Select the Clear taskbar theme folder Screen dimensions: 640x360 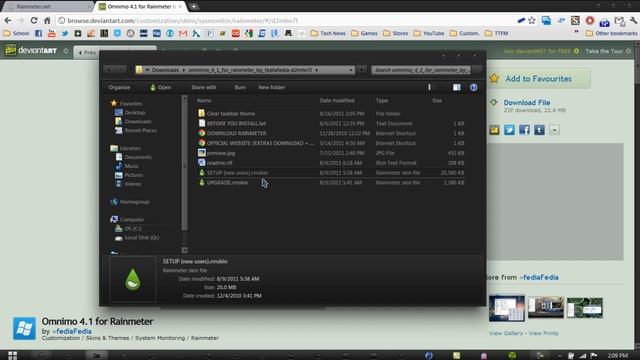[231, 113]
